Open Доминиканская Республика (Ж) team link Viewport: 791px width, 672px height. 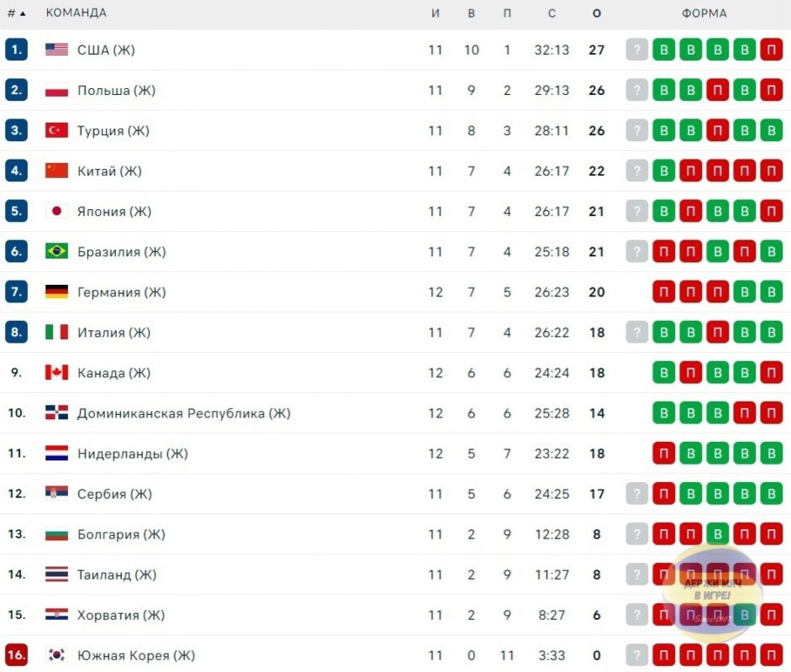183,413
